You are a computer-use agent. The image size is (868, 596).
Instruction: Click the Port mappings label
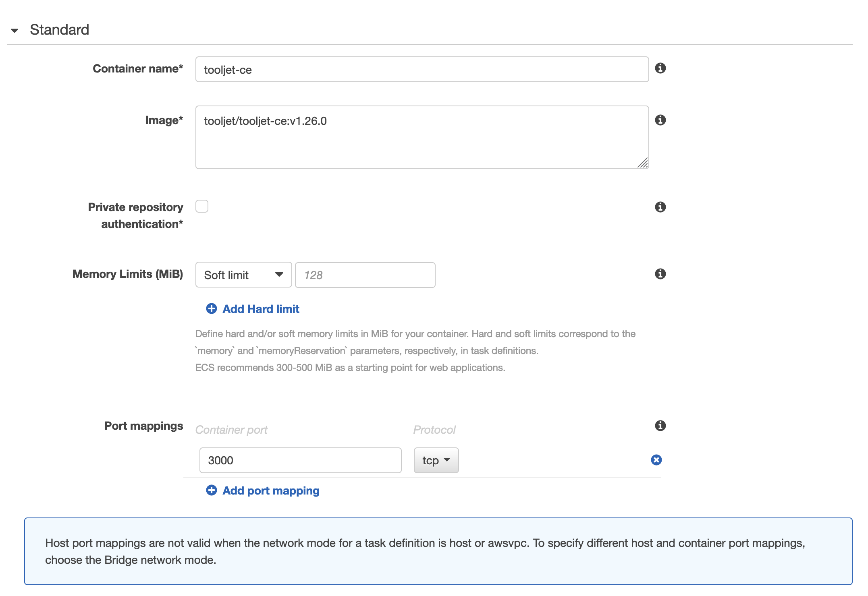[143, 426]
